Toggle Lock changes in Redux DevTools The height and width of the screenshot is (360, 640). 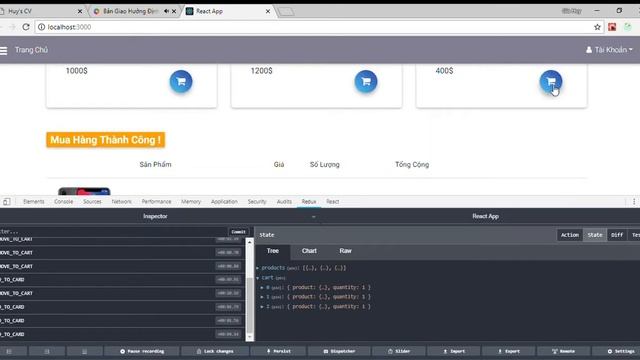pyautogui.click(x=215, y=351)
